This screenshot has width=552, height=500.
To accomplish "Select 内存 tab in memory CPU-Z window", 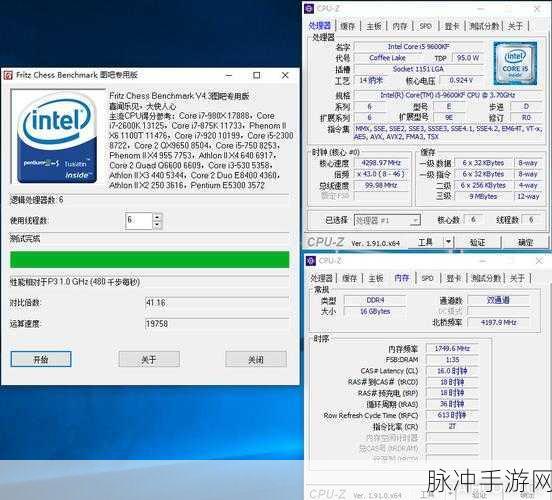I will (402, 278).
